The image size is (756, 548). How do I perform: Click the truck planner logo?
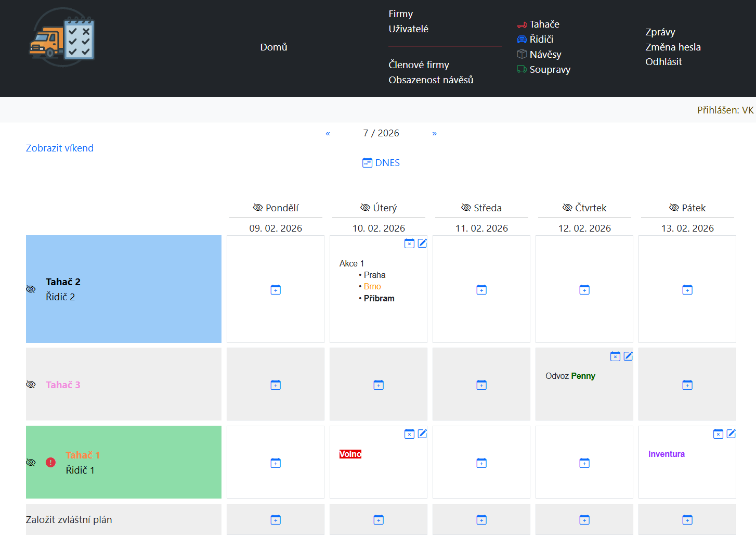point(62,37)
